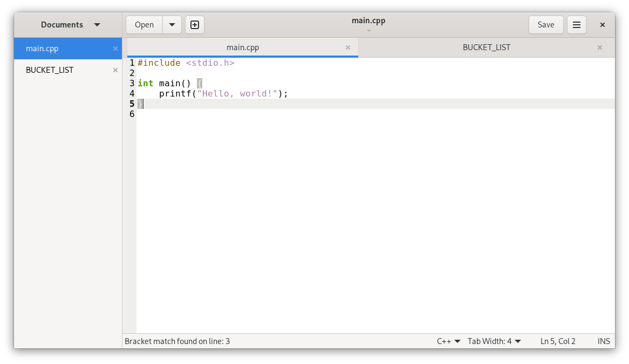The image size is (629, 364).
Task: Toggle insert mode via INS in status bar
Action: click(x=604, y=341)
